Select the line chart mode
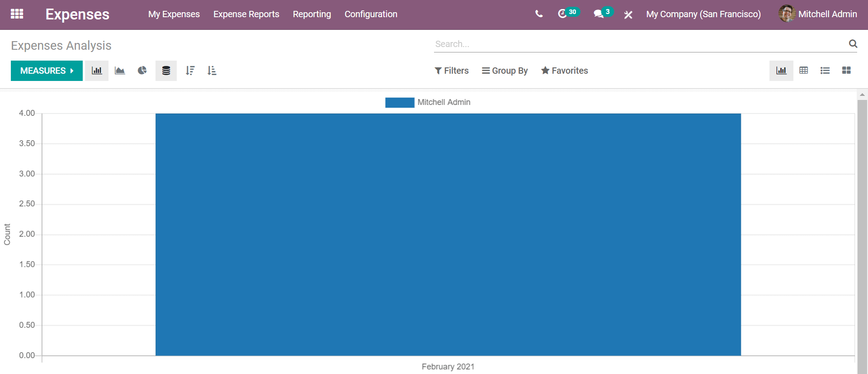 tap(120, 71)
